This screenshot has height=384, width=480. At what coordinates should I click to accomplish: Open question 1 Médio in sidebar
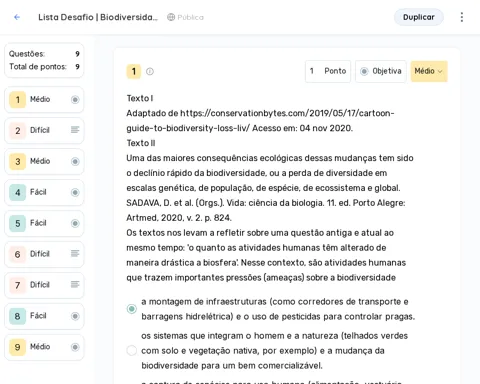click(44, 99)
